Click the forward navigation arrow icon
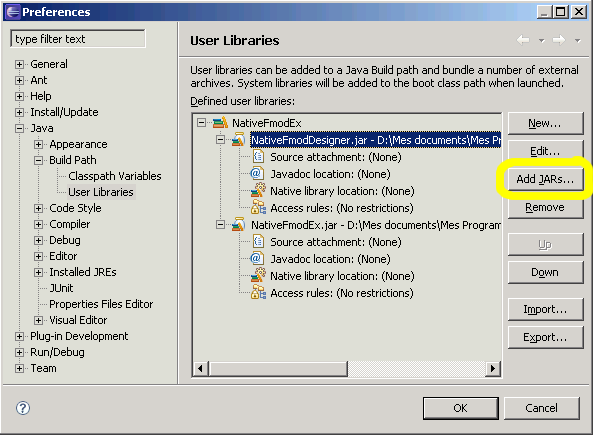The width and height of the screenshot is (593, 435). click(559, 40)
